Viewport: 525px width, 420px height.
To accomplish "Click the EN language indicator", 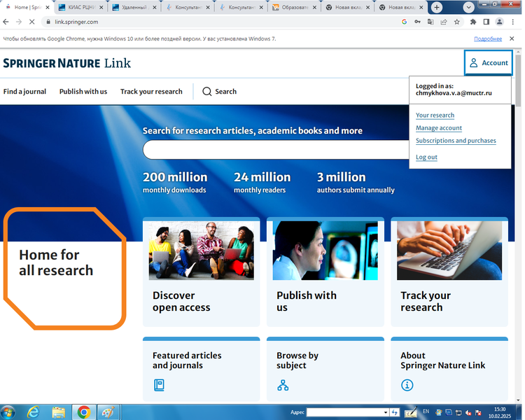I will (426, 411).
